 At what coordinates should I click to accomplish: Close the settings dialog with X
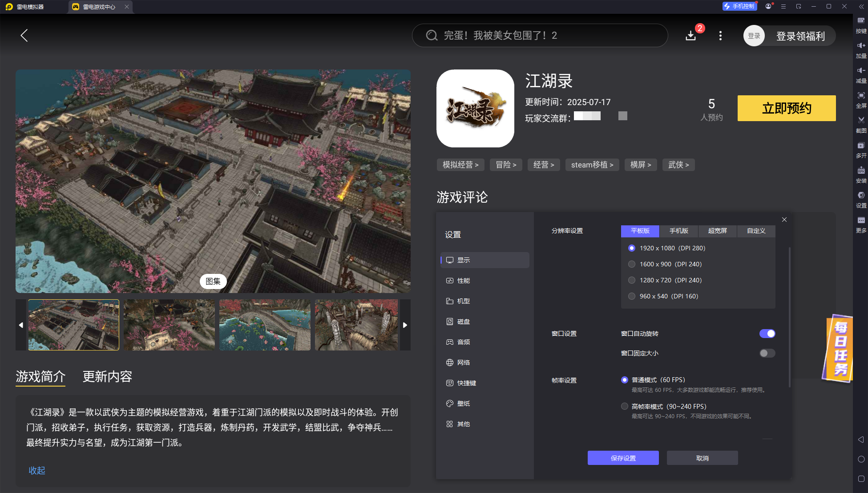click(x=784, y=220)
